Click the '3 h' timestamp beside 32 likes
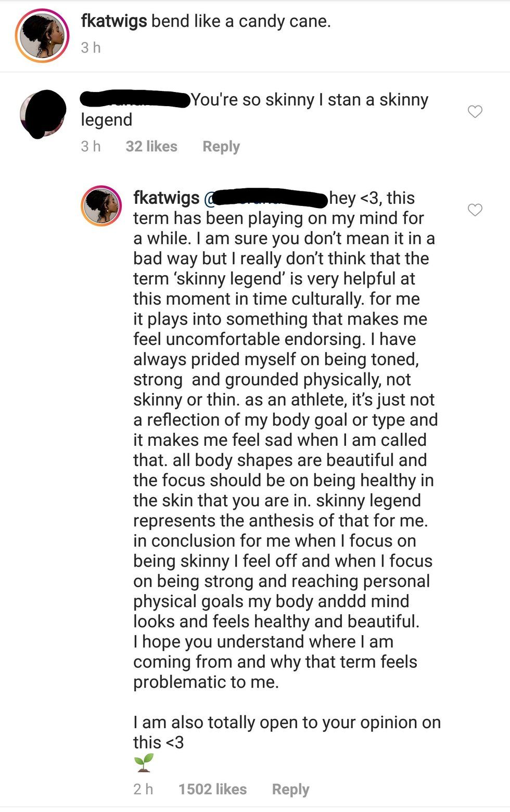Screen dimensions: 510x812 [x=91, y=146]
